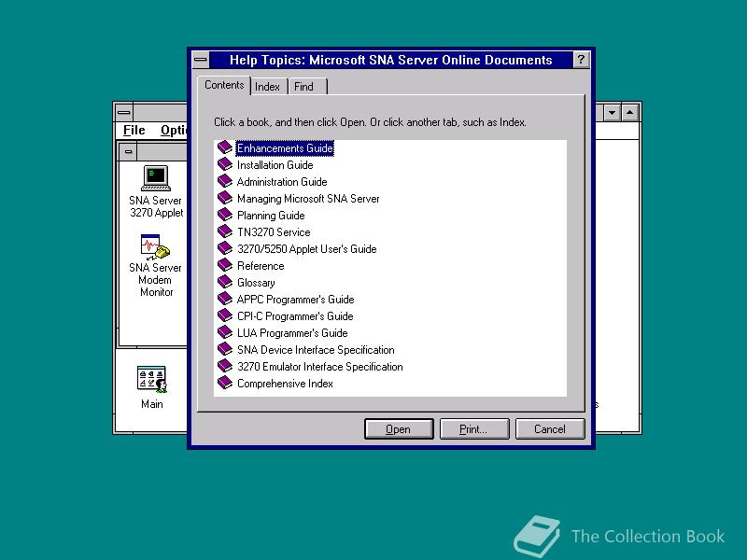
Task: Select the Reference entry text
Action: tap(261, 266)
